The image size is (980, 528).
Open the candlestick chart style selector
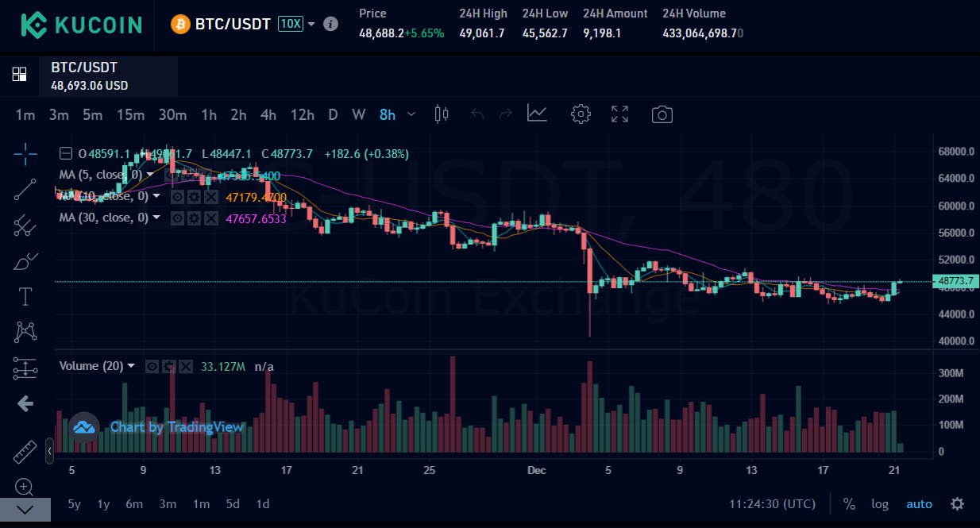(442, 114)
